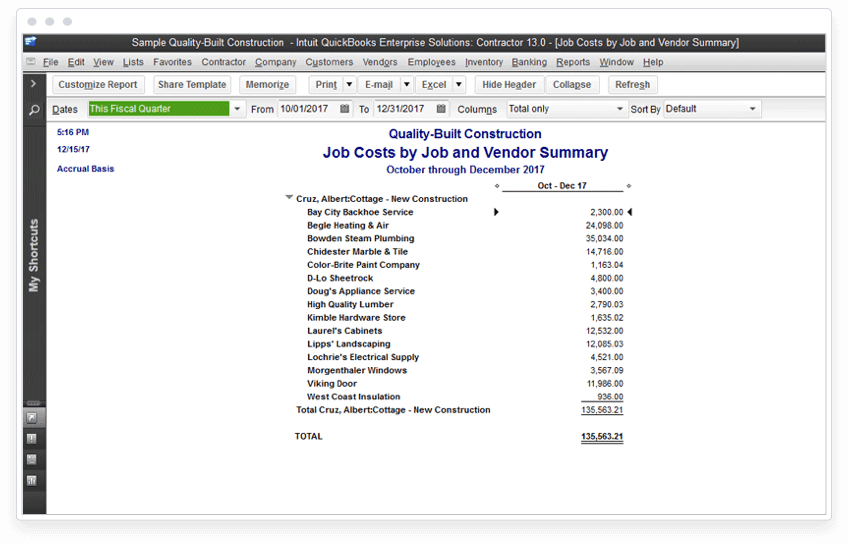Open the Customers menu
848x544 pixels.
coord(329,62)
